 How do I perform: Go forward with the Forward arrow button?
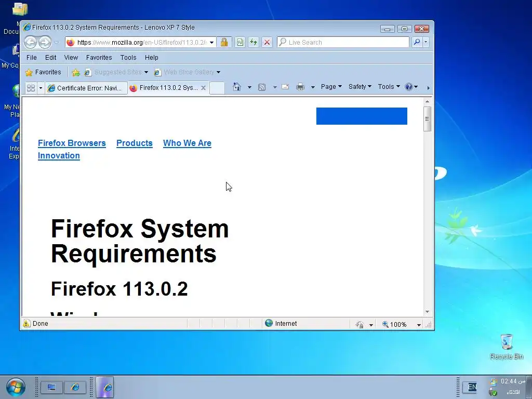click(x=45, y=43)
